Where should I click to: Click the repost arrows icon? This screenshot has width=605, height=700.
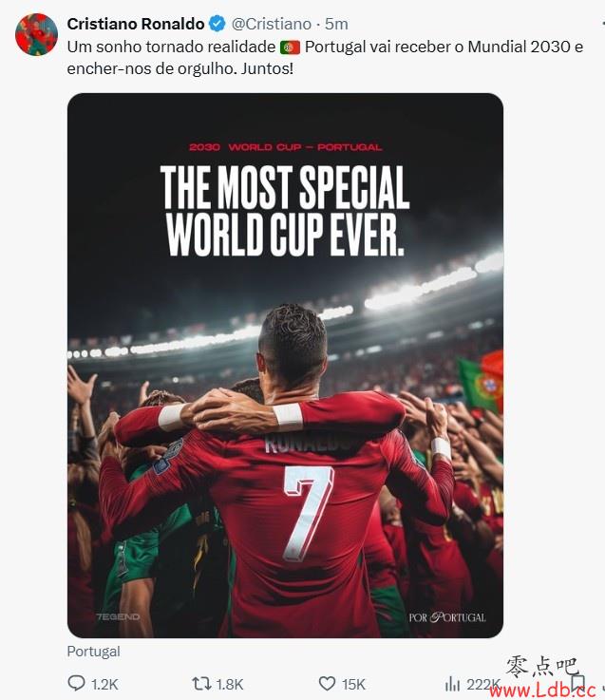(201, 684)
